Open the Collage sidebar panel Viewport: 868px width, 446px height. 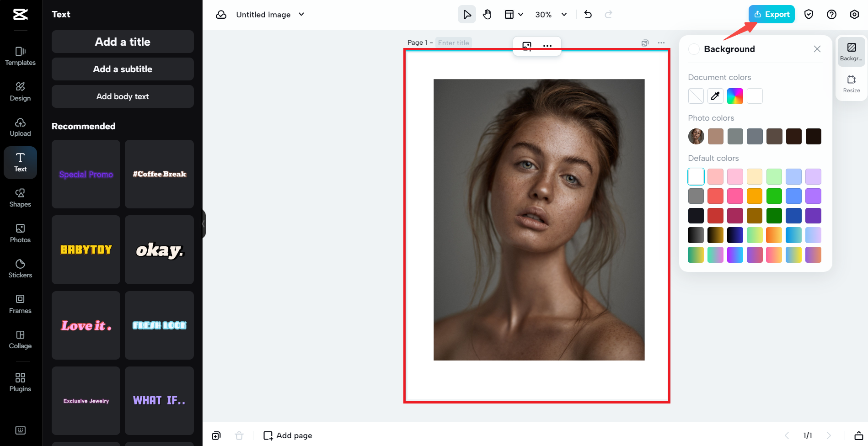tap(20, 340)
